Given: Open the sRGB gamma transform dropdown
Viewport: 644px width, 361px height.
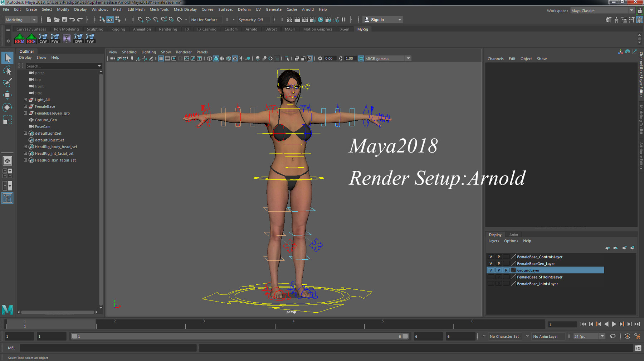Looking at the screenshot, I should click(408, 58).
